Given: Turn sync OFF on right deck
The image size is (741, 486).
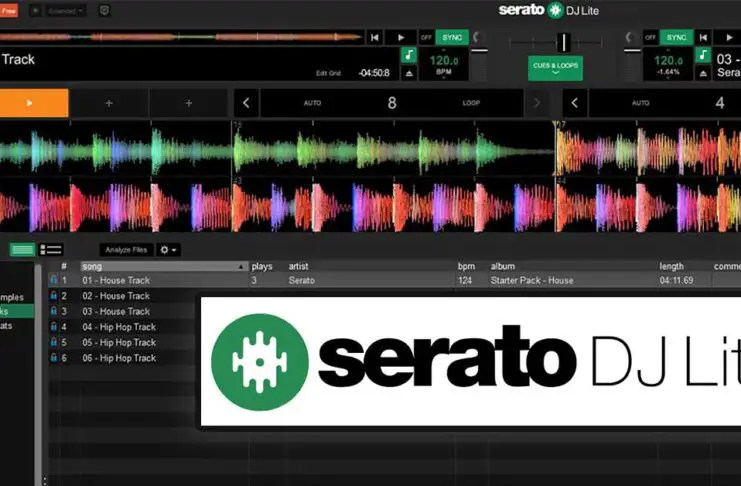Looking at the screenshot, I should [x=651, y=37].
